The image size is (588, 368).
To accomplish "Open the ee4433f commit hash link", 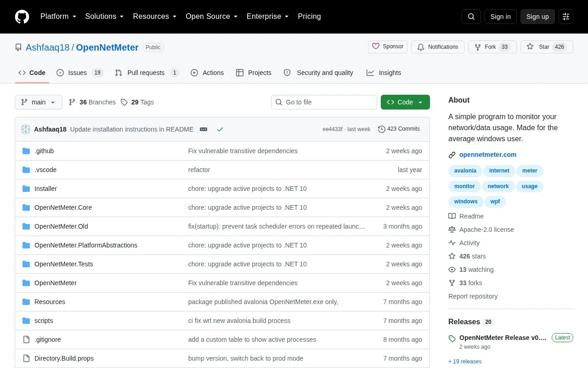I will pyautogui.click(x=333, y=129).
